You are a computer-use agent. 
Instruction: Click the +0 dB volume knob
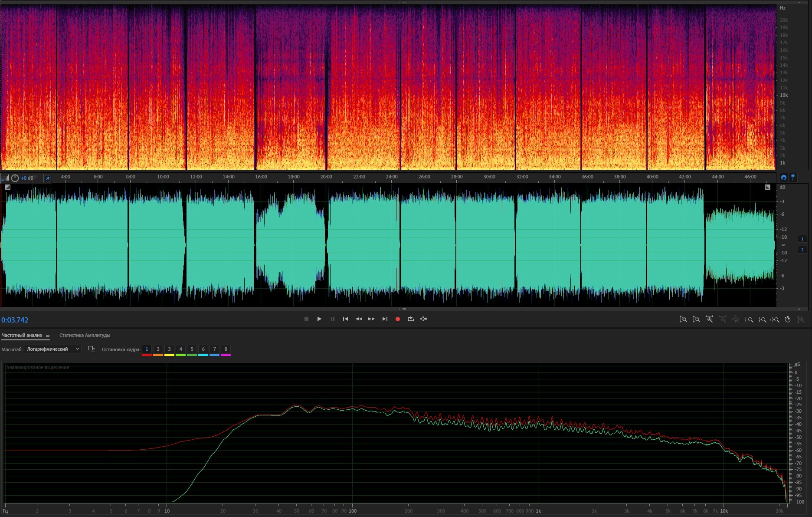point(15,178)
